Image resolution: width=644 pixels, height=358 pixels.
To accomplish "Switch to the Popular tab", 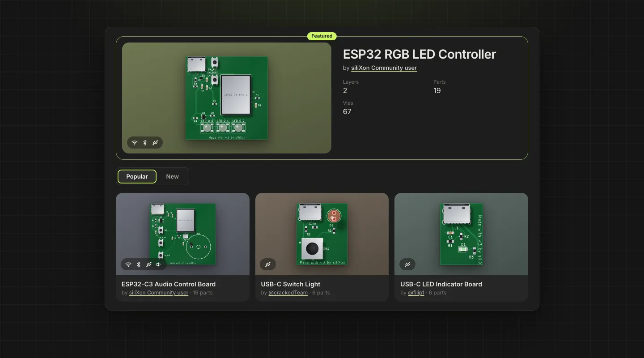I will [137, 176].
